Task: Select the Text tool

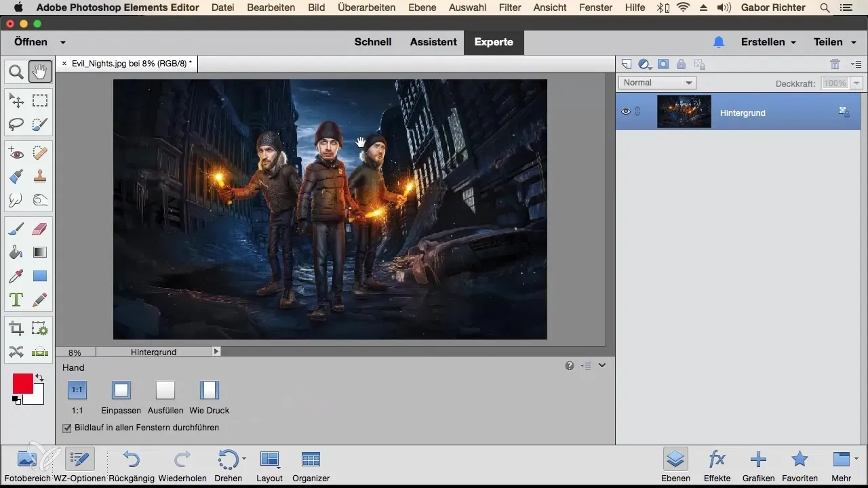Action: tap(16, 299)
